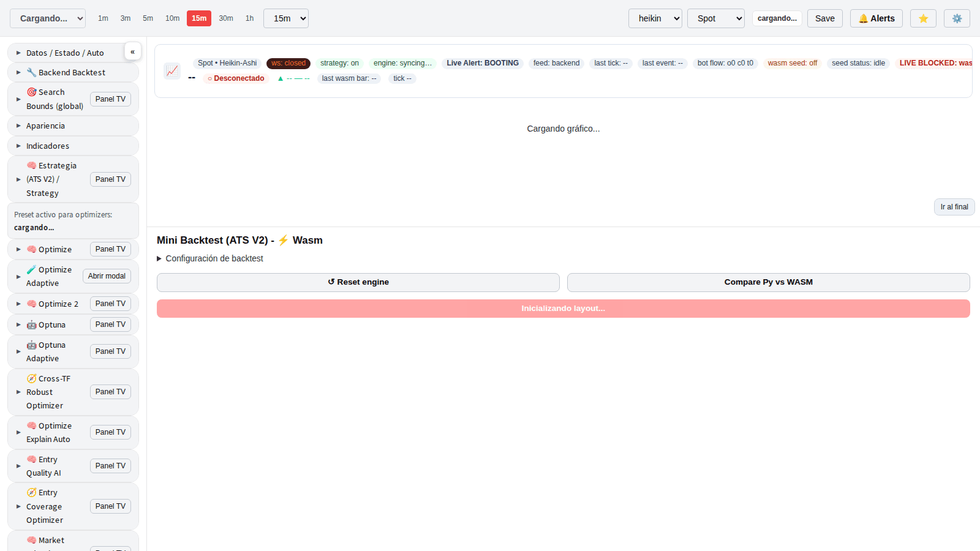Open the Alerts bell button
980x551 pixels.
(876, 18)
